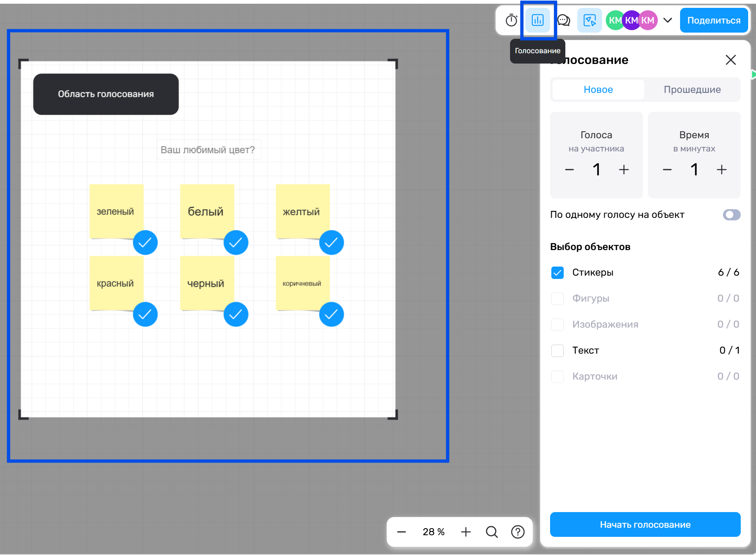Open the help question mark icon
Screen dimensions: 756x555
(517, 532)
